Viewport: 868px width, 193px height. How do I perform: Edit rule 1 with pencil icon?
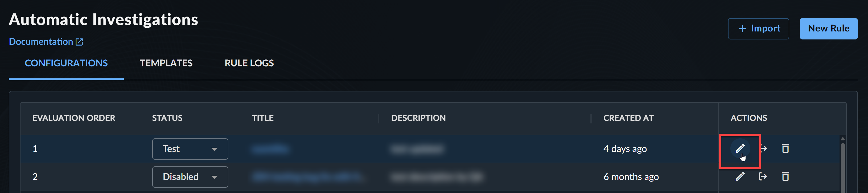(x=740, y=148)
